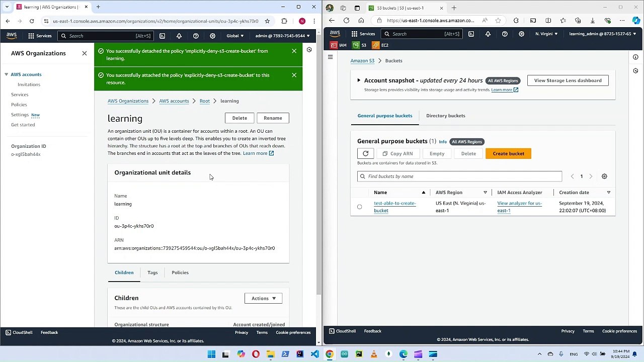Screen dimensions: 644x362
Task: Open help icon in S3 console header
Action: (x=505, y=34)
